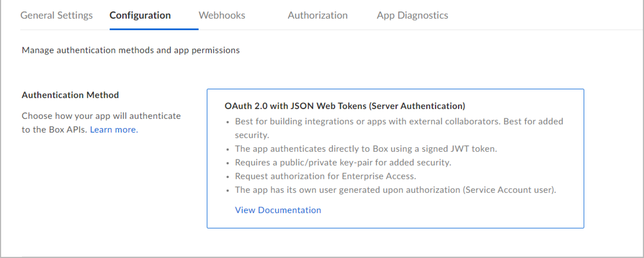The height and width of the screenshot is (258, 644).
Task: Click the signed JWT token bullet
Action: (366, 149)
